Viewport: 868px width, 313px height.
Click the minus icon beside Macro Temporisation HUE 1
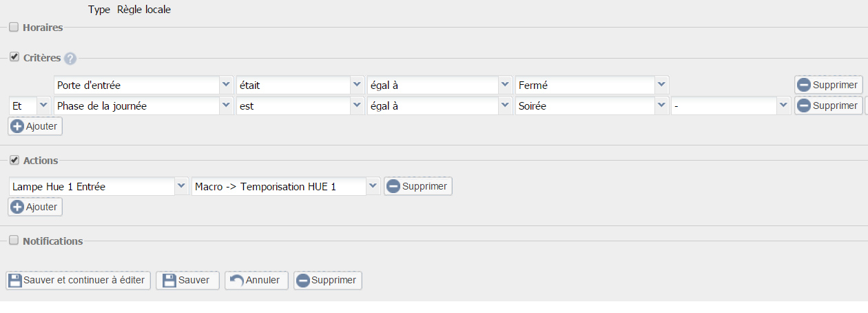393,186
